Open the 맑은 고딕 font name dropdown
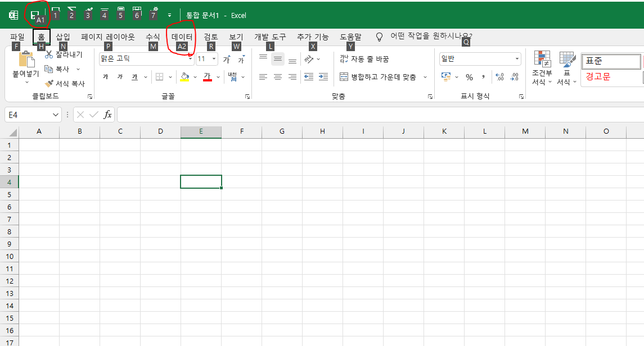Screen dimensions: 644x346 pos(191,59)
